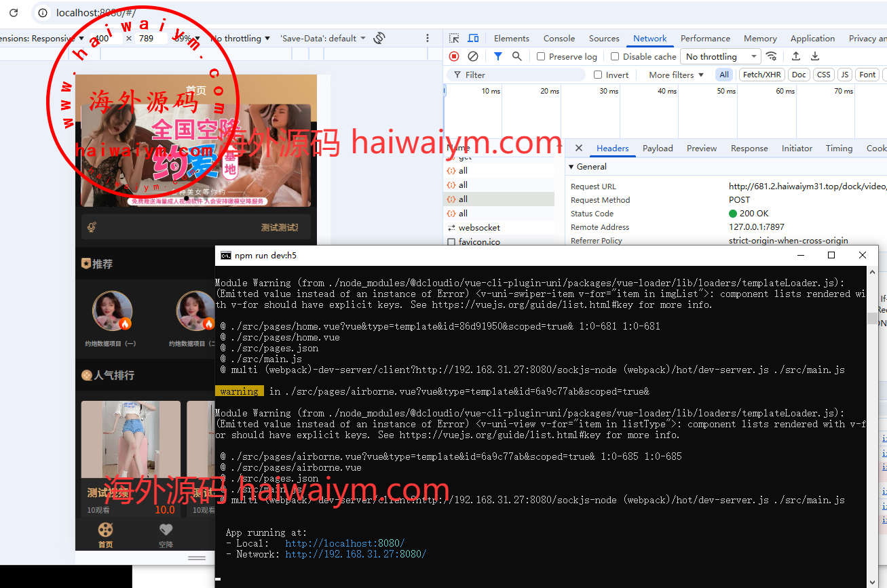Screen dimensions: 887x588
Task: Click the rotate screen icon
Action: (x=379, y=38)
